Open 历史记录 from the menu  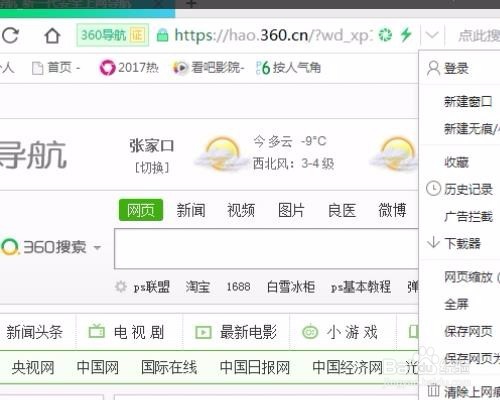coord(460,189)
